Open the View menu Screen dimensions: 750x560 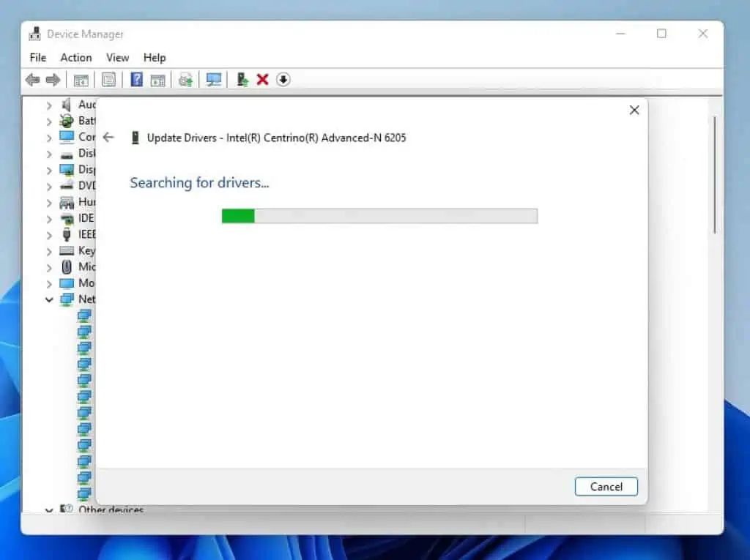pos(117,57)
